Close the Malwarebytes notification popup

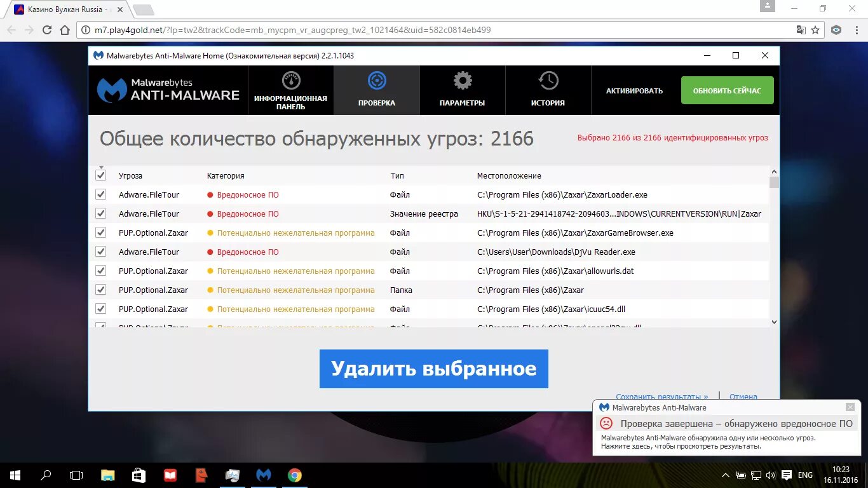(850, 407)
